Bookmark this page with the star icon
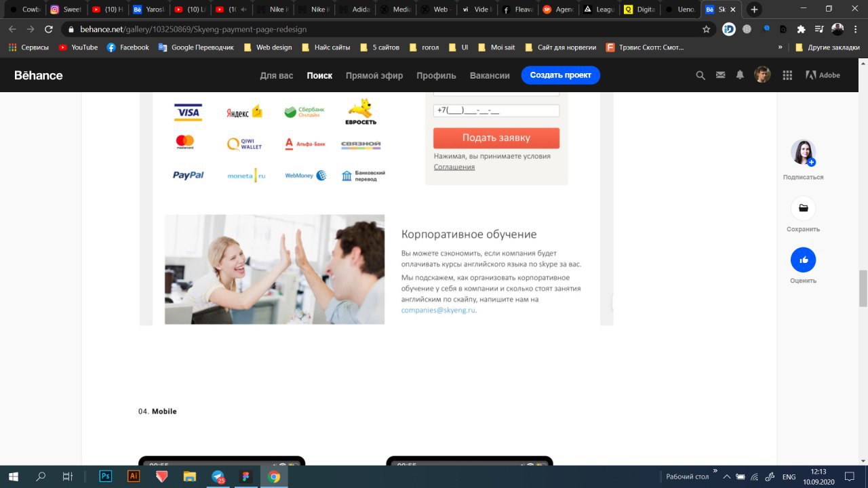 (x=706, y=29)
